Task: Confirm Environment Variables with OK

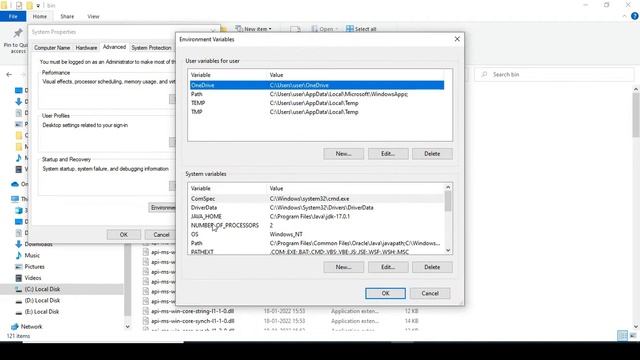Action: (385, 293)
